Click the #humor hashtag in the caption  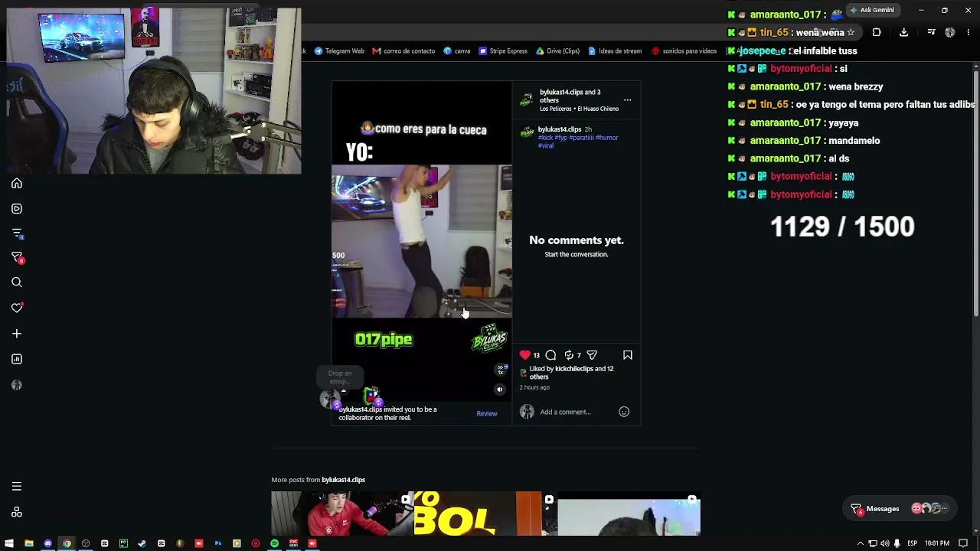607,138
